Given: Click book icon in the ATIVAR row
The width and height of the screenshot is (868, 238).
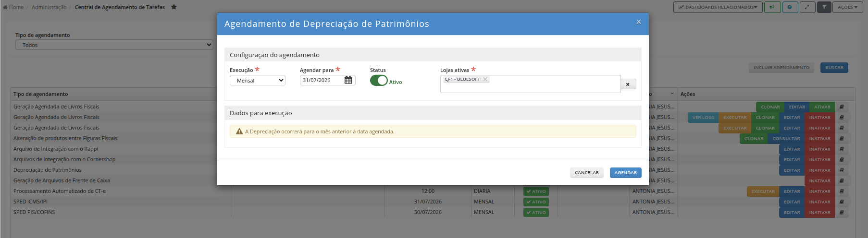Looking at the screenshot, I should [842, 107].
